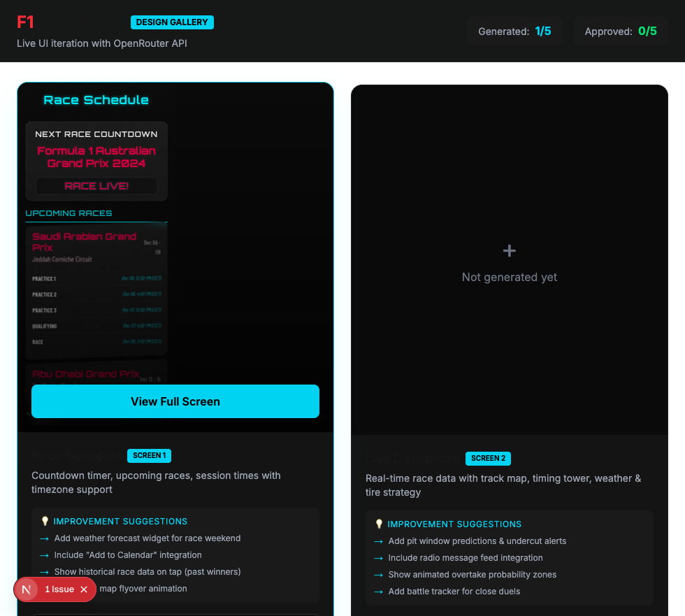Click arrow beside weather forecast widget suggestion
The image size is (685, 616).
click(x=45, y=538)
